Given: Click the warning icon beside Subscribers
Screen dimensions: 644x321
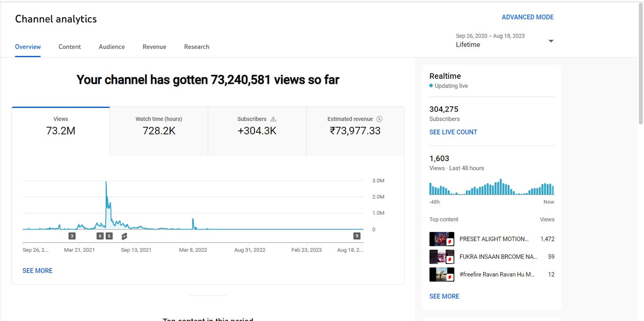Looking at the screenshot, I should click(273, 119).
